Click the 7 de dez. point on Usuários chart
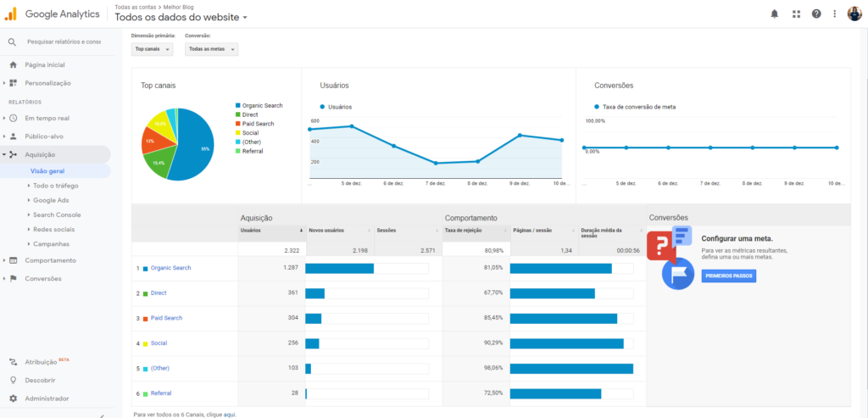Screen dimensions: 868x418 (436, 164)
